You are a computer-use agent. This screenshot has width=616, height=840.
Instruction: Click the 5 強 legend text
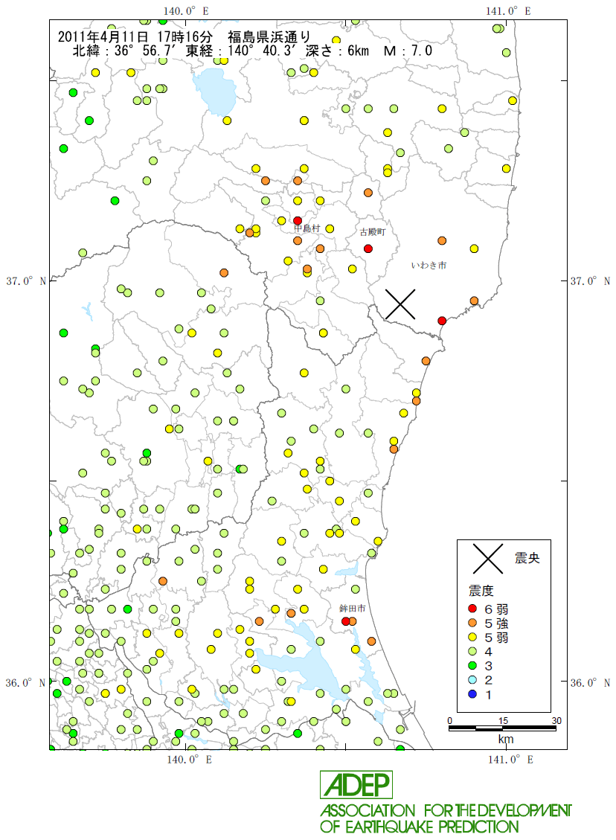pos(496,623)
